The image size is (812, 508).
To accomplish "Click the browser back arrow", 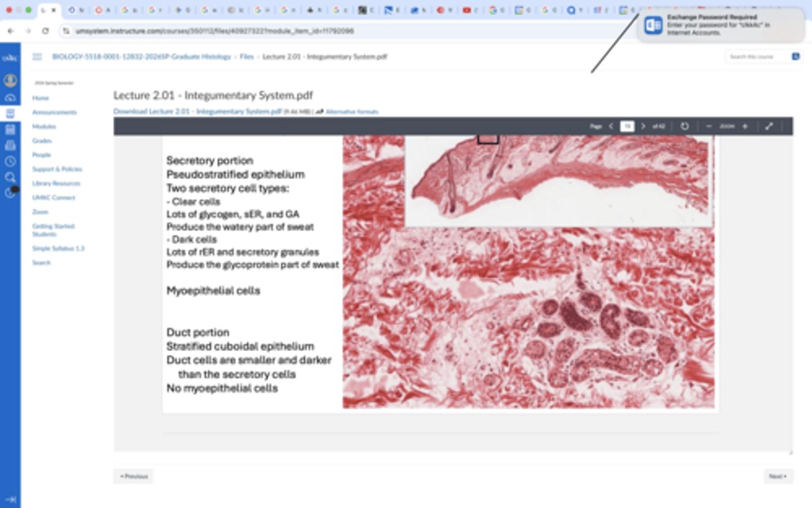I will pyautogui.click(x=11, y=31).
